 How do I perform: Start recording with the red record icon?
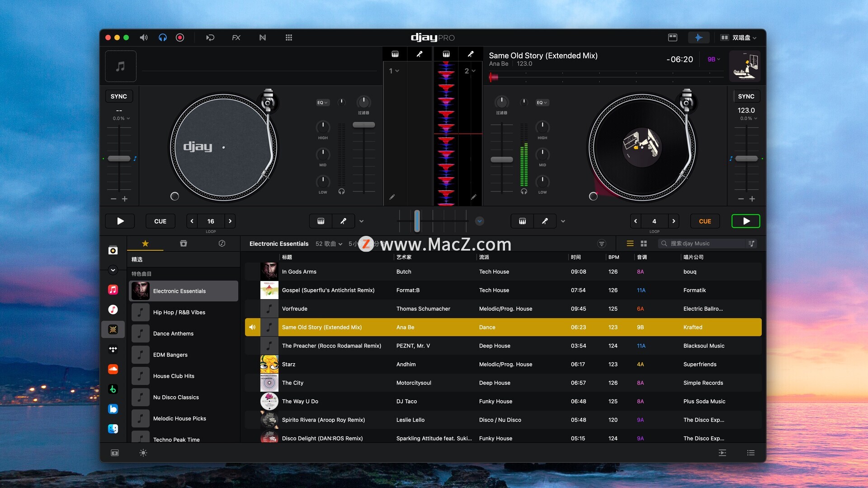tap(180, 38)
